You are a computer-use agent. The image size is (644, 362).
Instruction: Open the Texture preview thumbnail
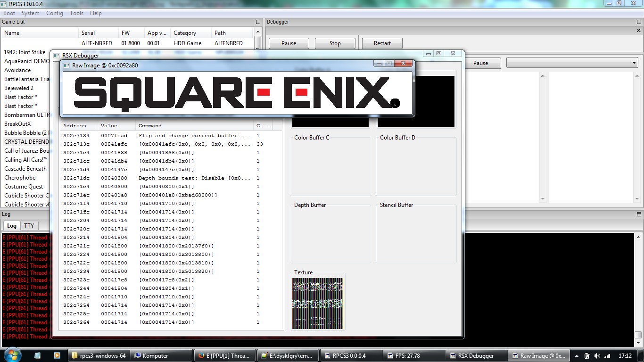pyautogui.click(x=317, y=303)
